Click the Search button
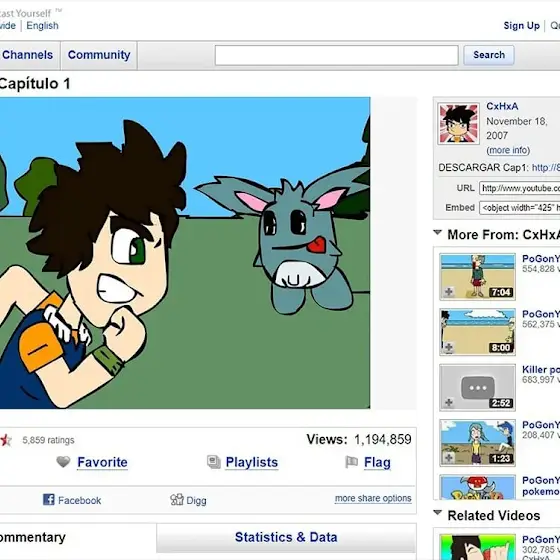The image size is (560, 560). (x=489, y=55)
